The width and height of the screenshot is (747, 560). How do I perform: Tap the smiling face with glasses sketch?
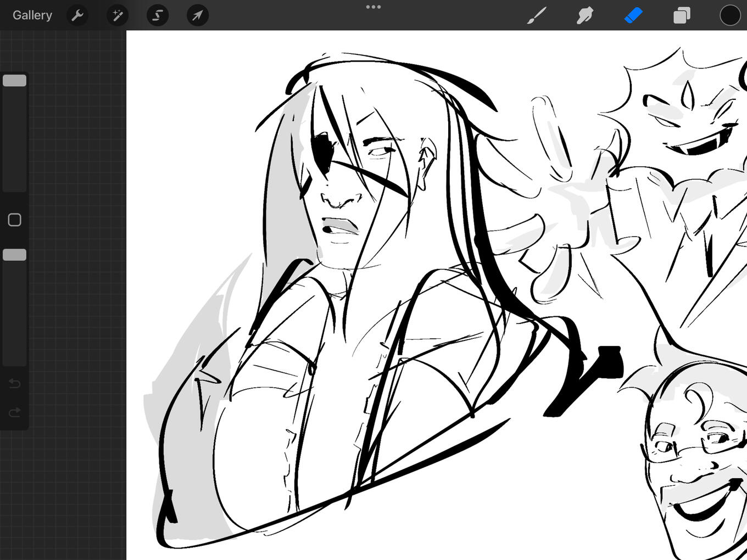695,461
